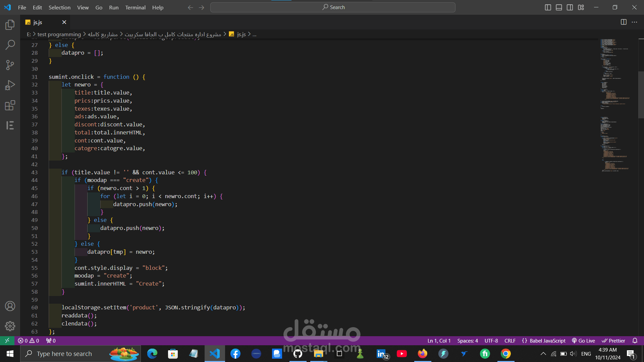Open the Manage gear settings

pyautogui.click(x=10, y=326)
